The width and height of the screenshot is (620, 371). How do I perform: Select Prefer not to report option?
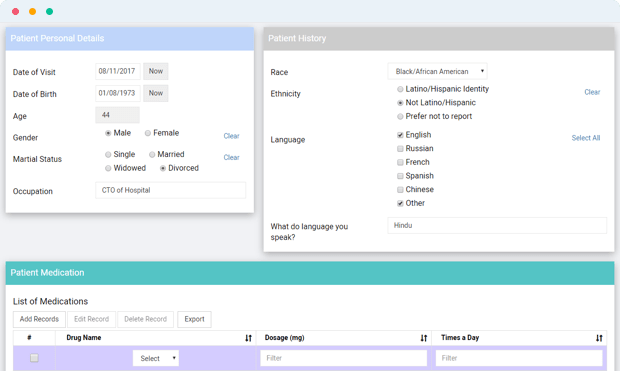(400, 117)
